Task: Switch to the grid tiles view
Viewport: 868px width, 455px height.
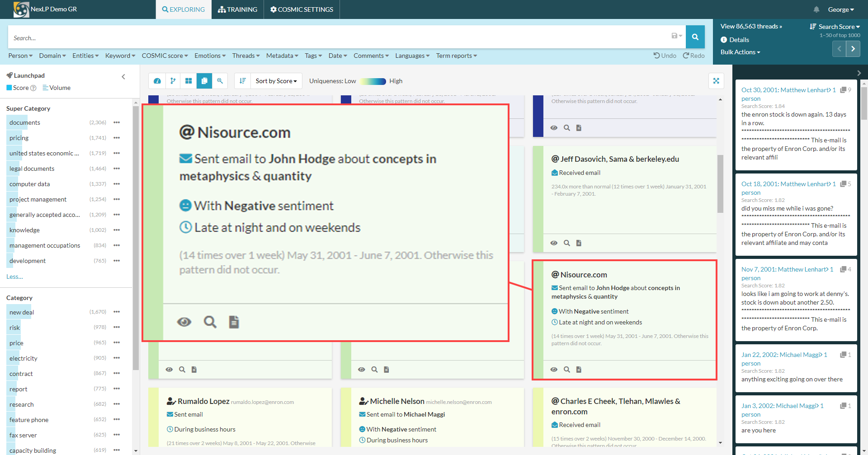Action: pos(189,81)
